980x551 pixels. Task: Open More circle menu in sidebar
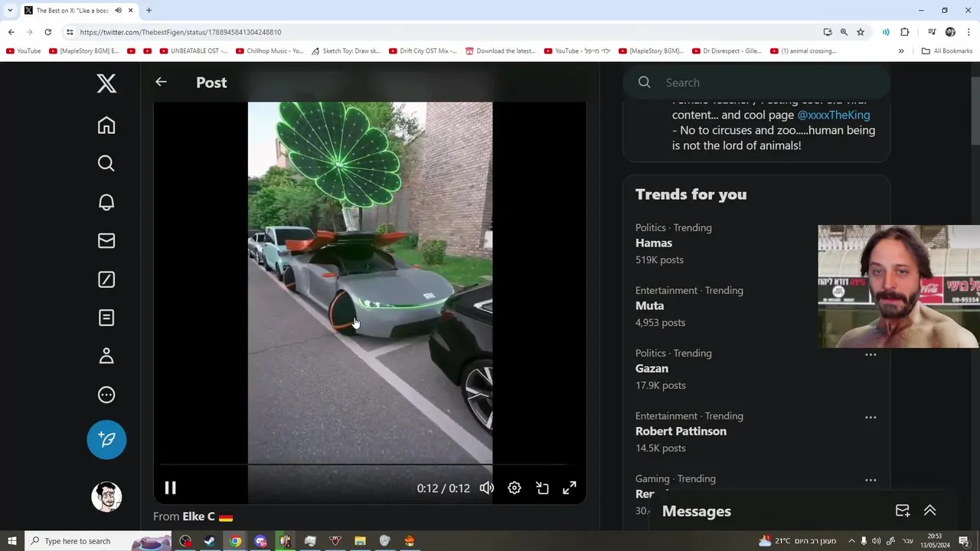pos(106,395)
